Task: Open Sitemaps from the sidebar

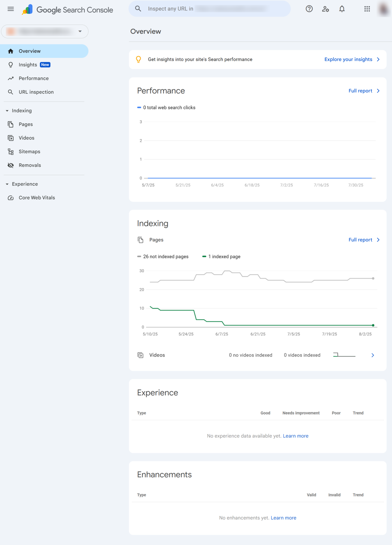Action: pyautogui.click(x=29, y=152)
